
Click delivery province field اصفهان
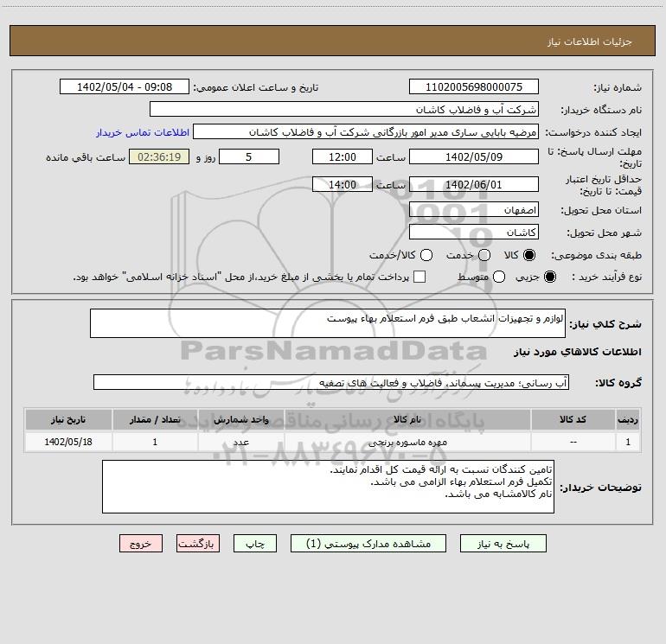point(474,210)
